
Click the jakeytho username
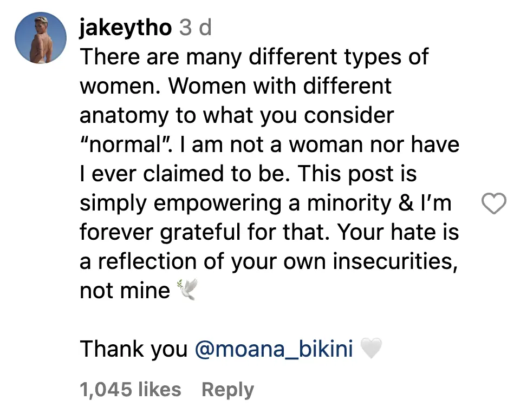(125, 28)
